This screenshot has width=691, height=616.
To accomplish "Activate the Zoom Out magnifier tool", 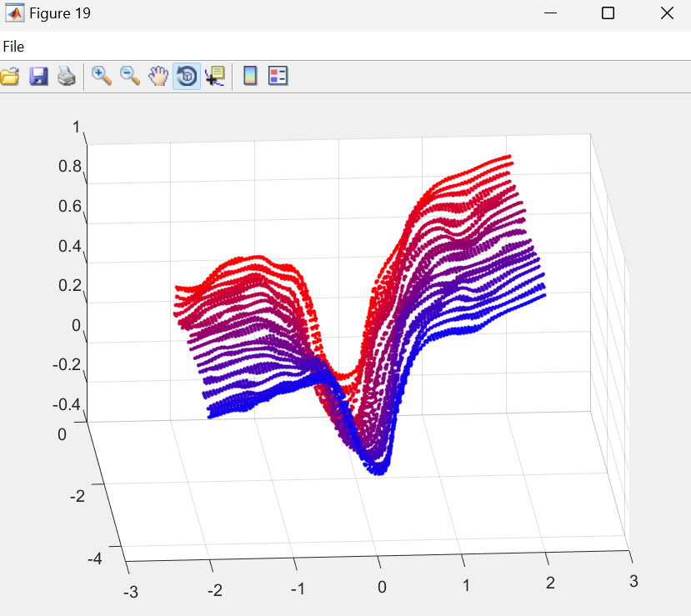I will [x=130, y=77].
